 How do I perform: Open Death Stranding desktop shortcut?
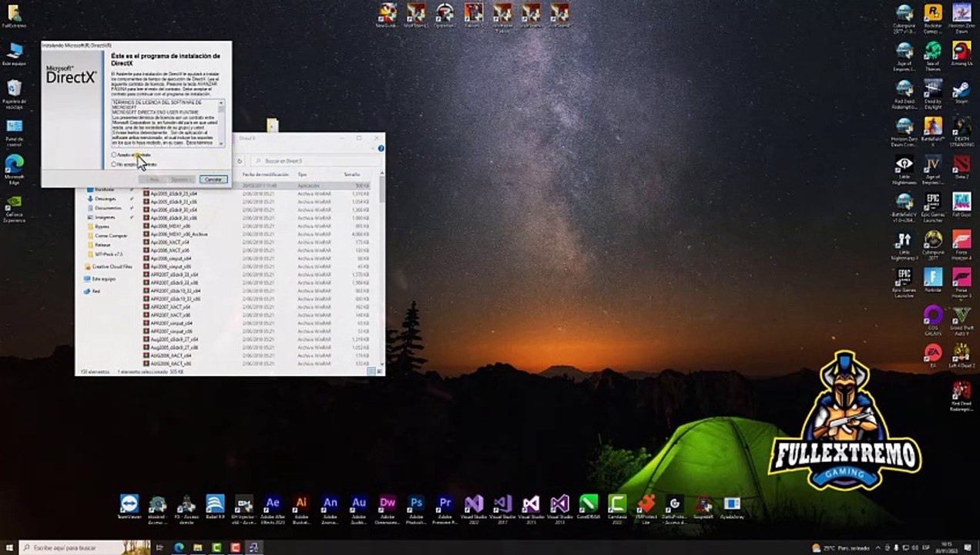pos(962,131)
